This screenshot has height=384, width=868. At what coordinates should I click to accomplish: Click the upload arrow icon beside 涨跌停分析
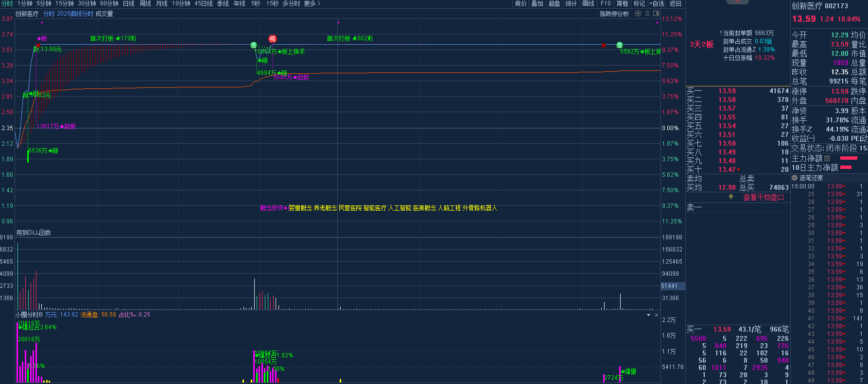point(638,14)
